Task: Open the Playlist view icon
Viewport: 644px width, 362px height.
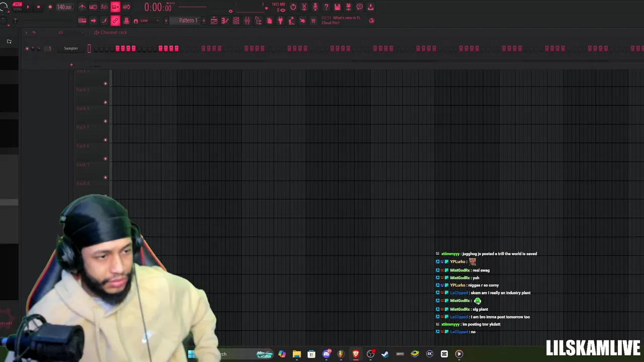Action: (x=214, y=21)
